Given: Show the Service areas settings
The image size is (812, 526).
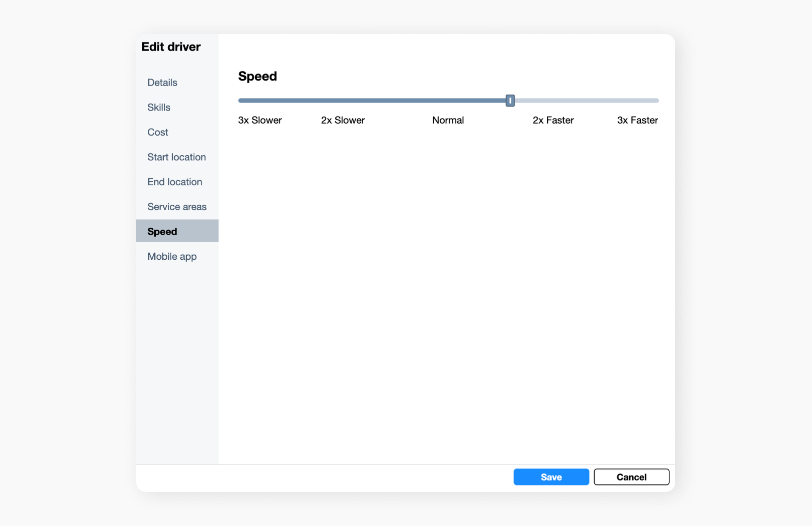Looking at the screenshot, I should (177, 207).
